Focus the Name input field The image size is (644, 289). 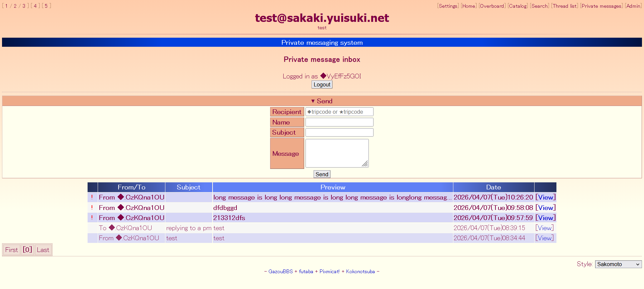[x=339, y=122]
